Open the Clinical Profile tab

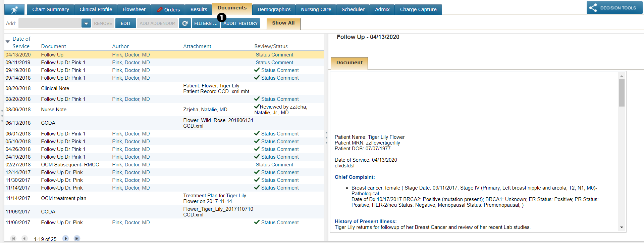(x=96, y=9)
